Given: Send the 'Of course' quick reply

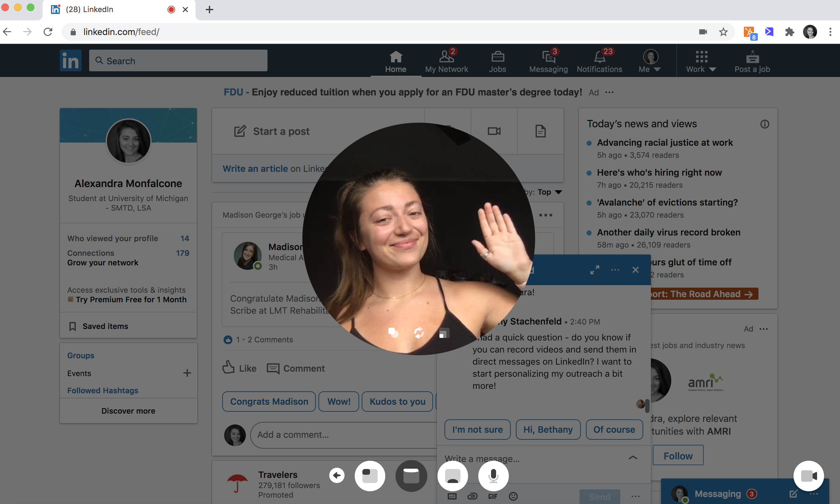Looking at the screenshot, I should [614, 429].
